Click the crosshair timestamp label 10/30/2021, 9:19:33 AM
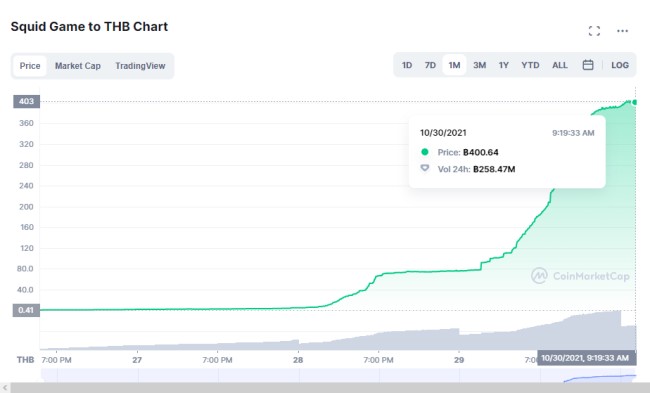The height and width of the screenshot is (393, 650). tap(587, 358)
